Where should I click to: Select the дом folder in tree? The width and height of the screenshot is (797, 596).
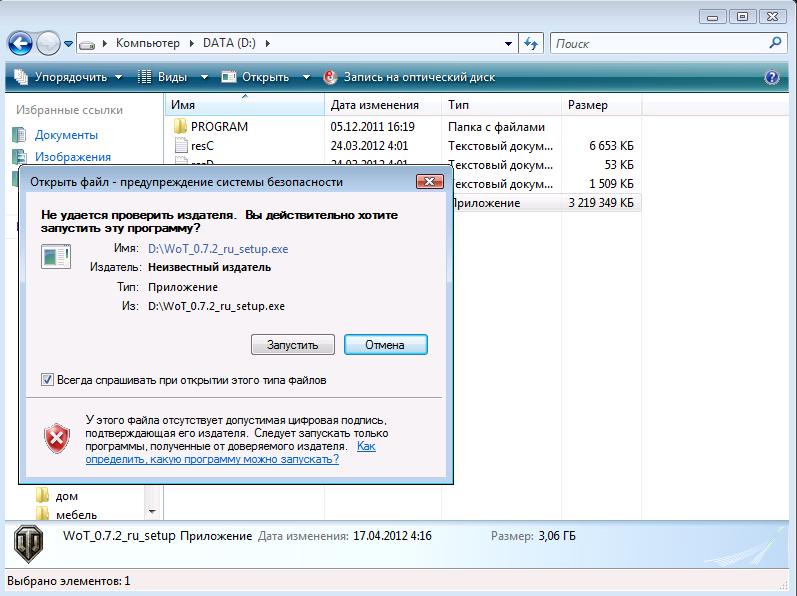[67, 496]
